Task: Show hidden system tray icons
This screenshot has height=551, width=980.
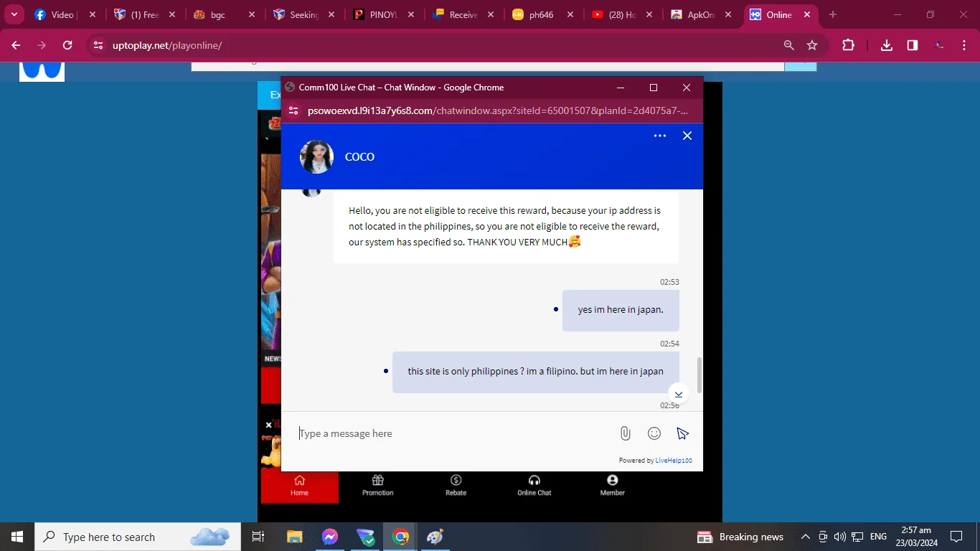Action: 806,537
